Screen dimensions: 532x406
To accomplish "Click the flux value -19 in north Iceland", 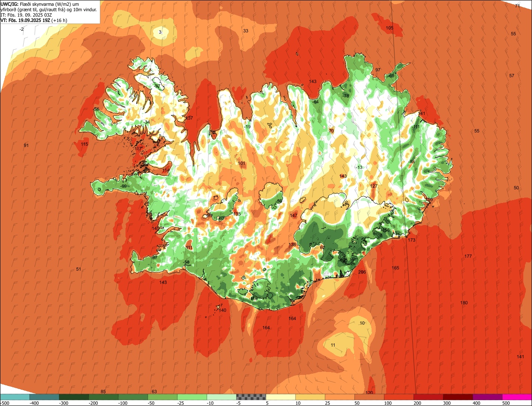I will [x=247, y=127].
